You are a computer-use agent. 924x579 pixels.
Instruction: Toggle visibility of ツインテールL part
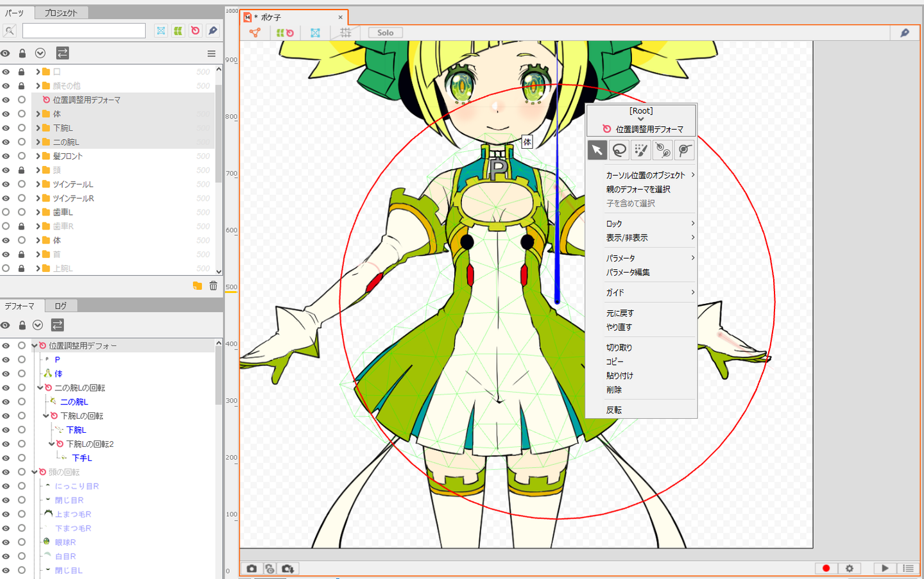click(6, 184)
